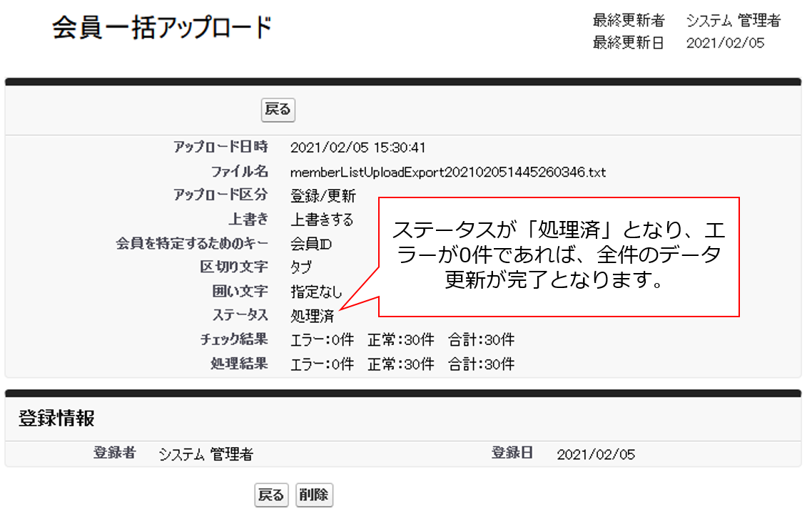Click the システム 管理者 name beside 登録者
812x514 pixels.
(205, 455)
